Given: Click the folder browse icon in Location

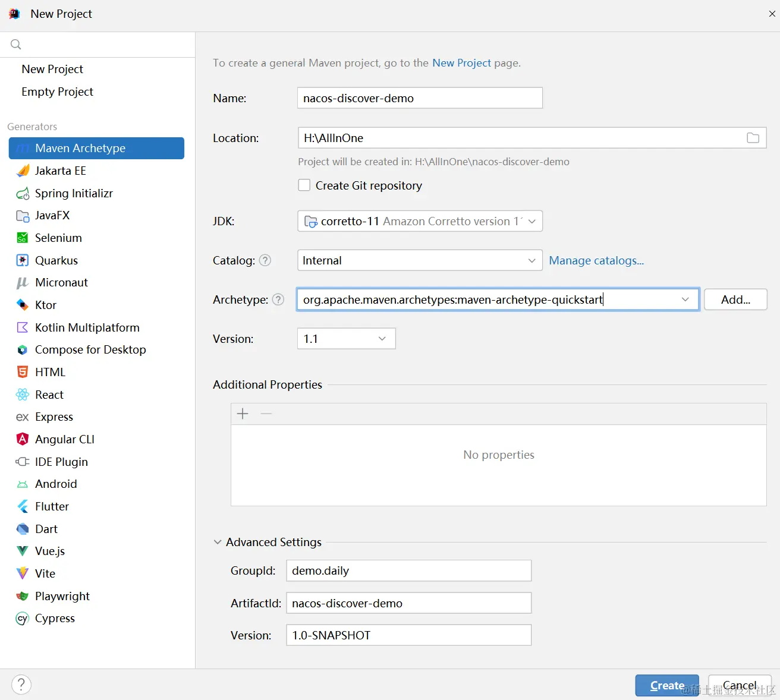Looking at the screenshot, I should click(x=753, y=138).
